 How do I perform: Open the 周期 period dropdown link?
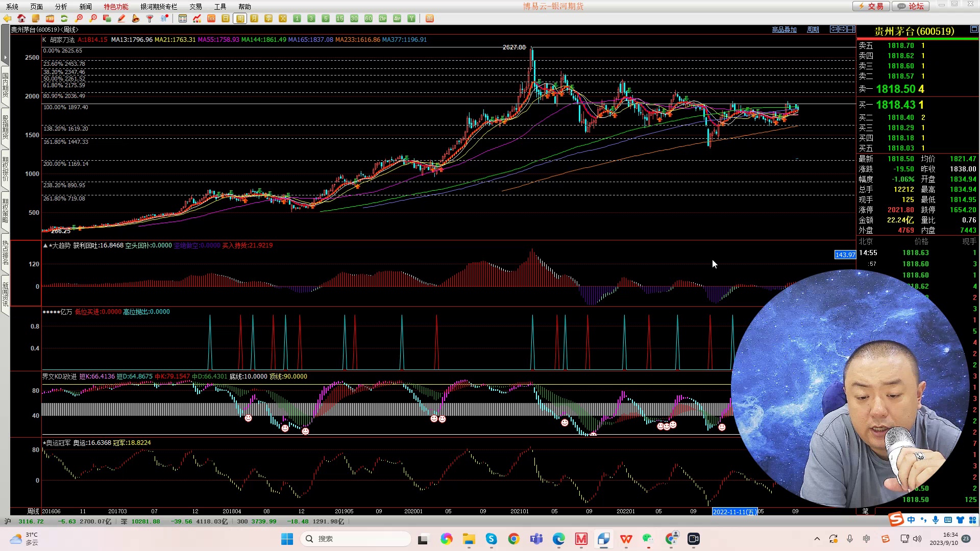(813, 30)
